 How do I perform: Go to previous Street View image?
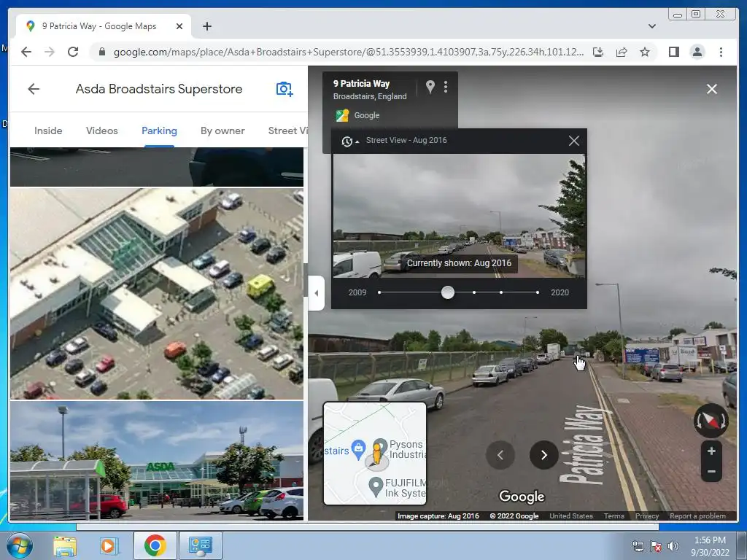pyautogui.click(x=500, y=455)
